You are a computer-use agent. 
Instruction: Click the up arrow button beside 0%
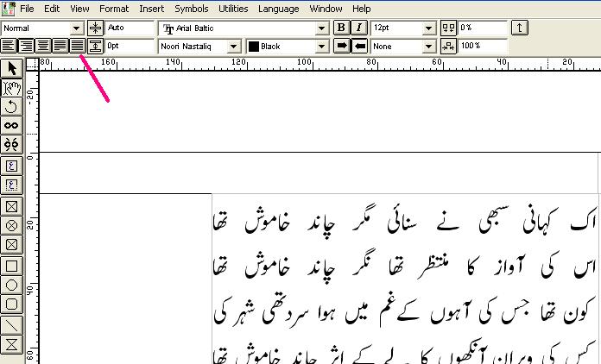pos(520,28)
